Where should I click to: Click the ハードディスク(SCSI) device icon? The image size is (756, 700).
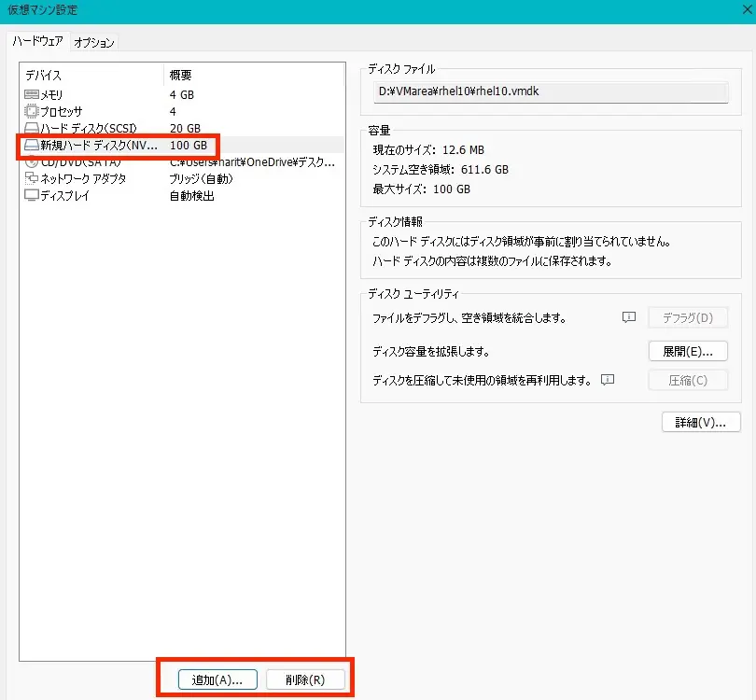pos(34,129)
